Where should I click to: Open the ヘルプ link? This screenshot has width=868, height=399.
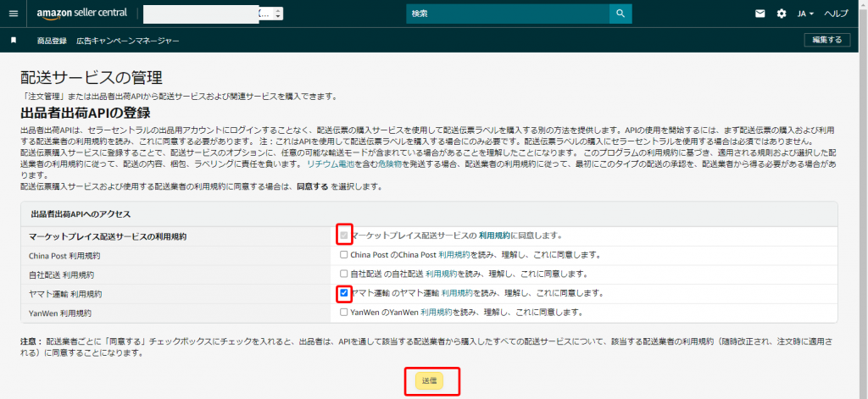(836, 14)
